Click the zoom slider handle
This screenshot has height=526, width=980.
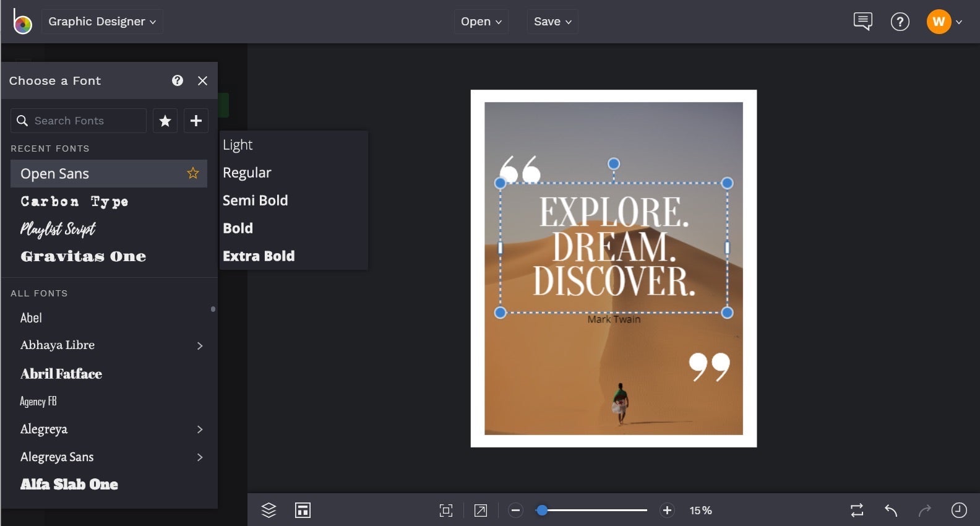coord(542,511)
